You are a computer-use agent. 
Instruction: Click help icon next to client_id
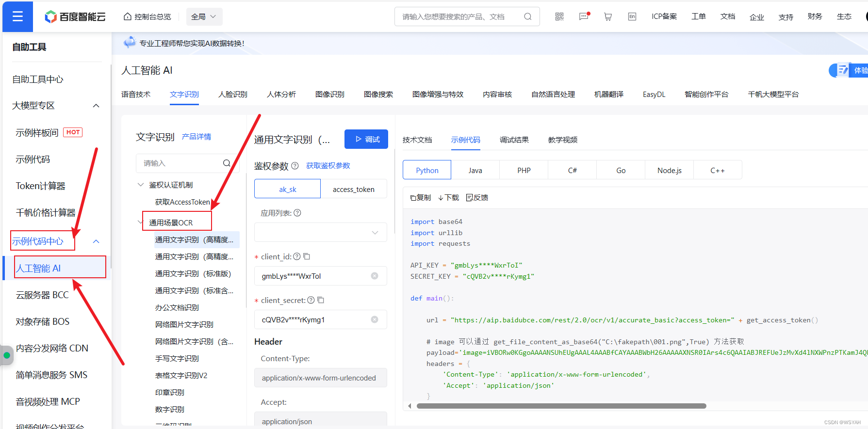pyautogui.click(x=296, y=256)
